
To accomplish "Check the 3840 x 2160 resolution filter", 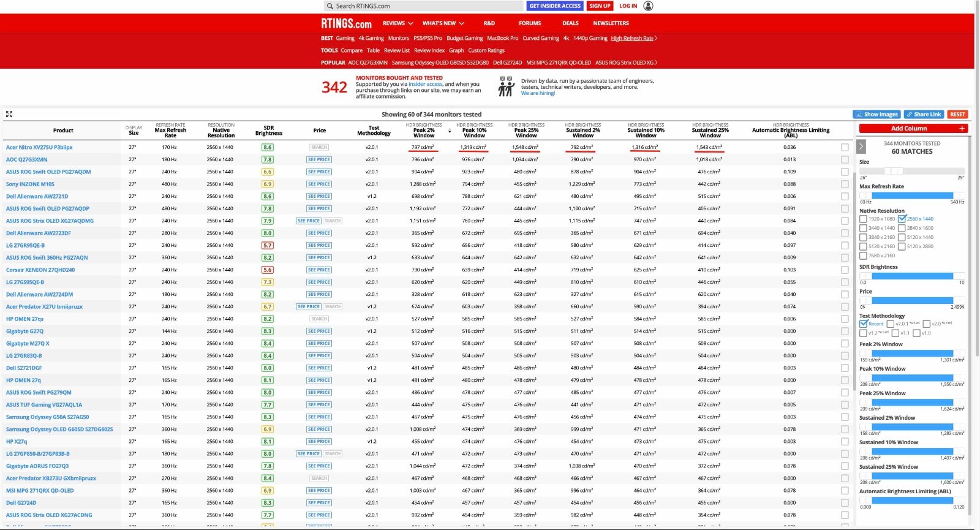I will pyautogui.click(x=863, y=237).
